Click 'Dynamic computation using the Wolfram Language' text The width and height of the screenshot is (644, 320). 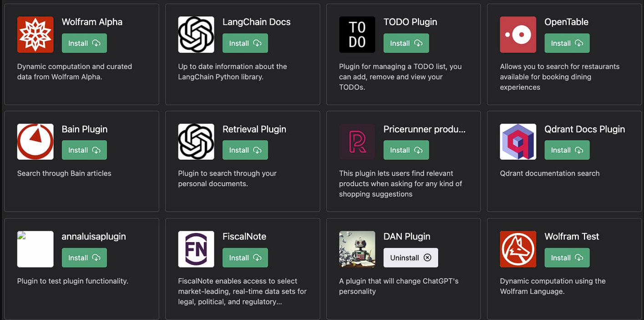click(553, 286)
